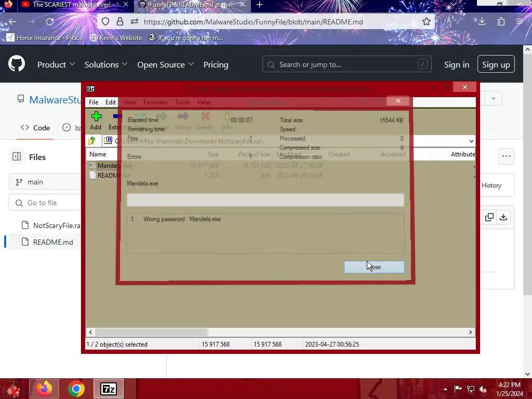Open the Code tab on GitHub
Image resolution: width=532 pixels, height=399 pixels.
[35, 128]
